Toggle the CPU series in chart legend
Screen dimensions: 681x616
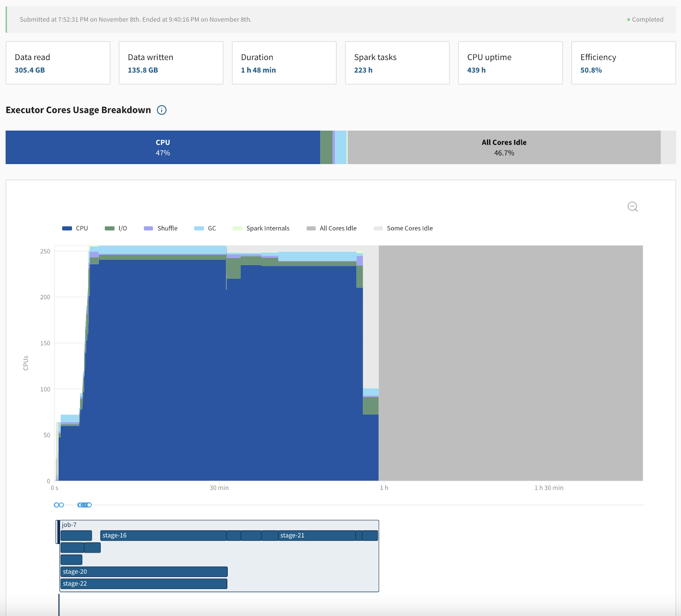(x=75, y=229)
